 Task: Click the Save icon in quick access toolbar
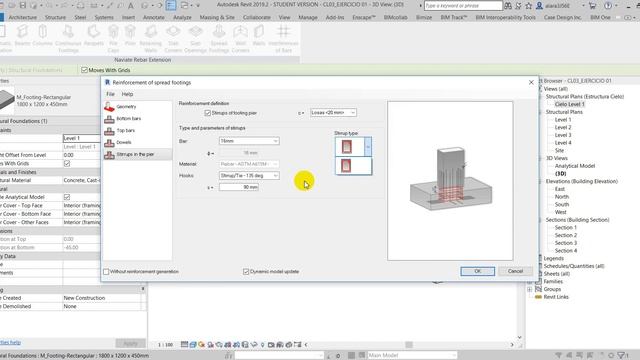click(x=23, y=6)
